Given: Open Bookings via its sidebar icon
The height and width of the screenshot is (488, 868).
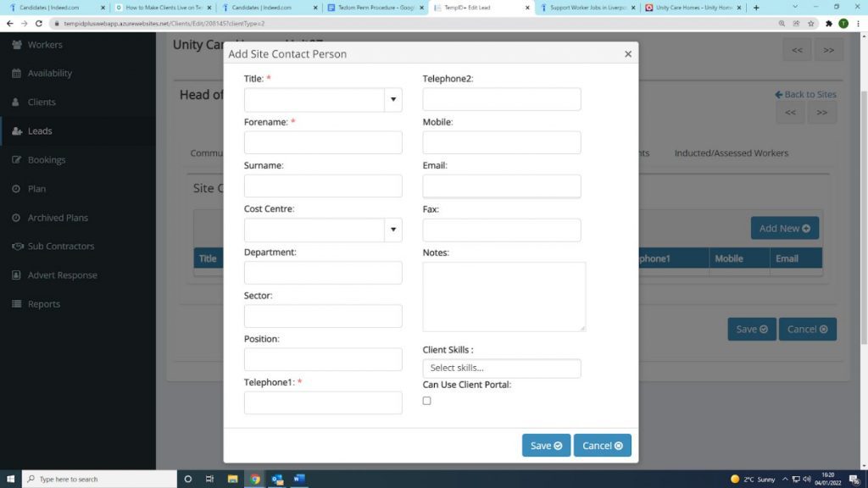Looking at the screenshot, I should tap(16, 160).
